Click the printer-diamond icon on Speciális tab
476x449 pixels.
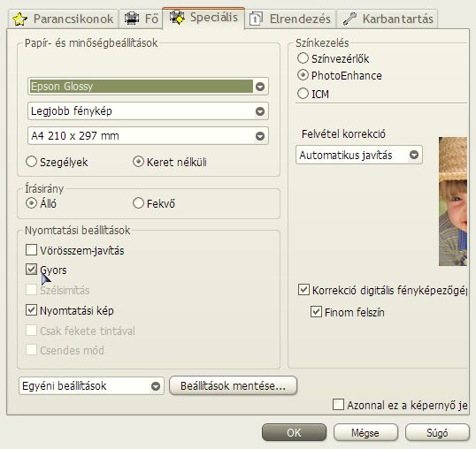(x=177, y=18)
